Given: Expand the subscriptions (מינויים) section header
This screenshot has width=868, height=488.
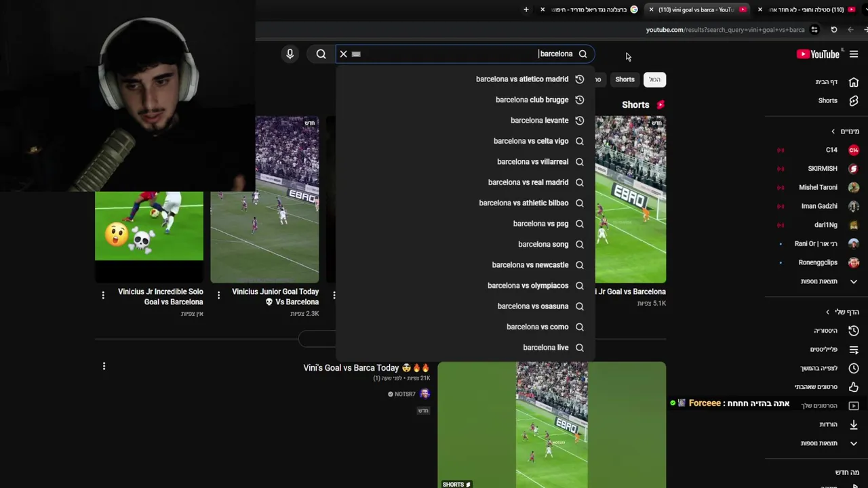Looking at the screenshot, I should [845, 131].
